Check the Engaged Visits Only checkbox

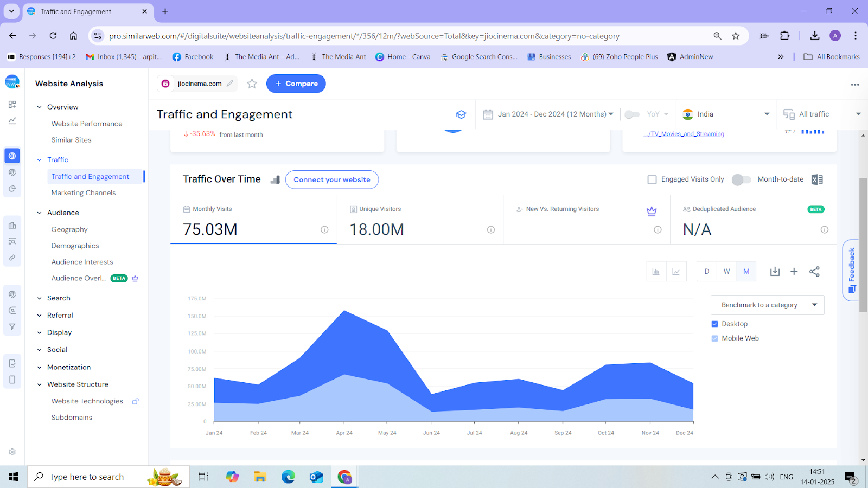pos(652,179)
